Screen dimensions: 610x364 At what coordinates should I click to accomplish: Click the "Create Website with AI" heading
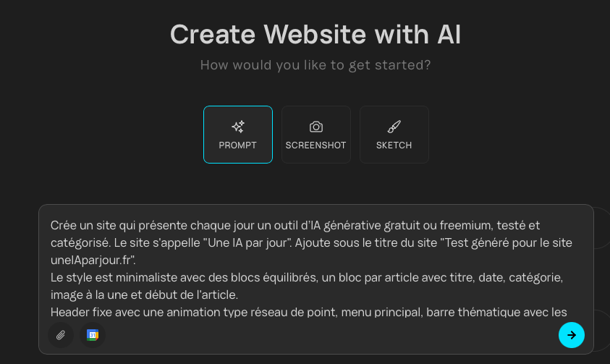[x=315, y=34]
